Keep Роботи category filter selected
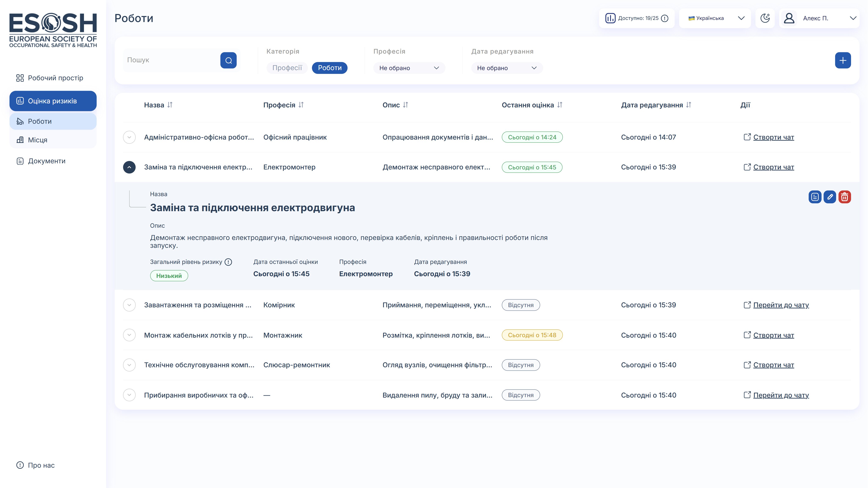 [330, 68]
